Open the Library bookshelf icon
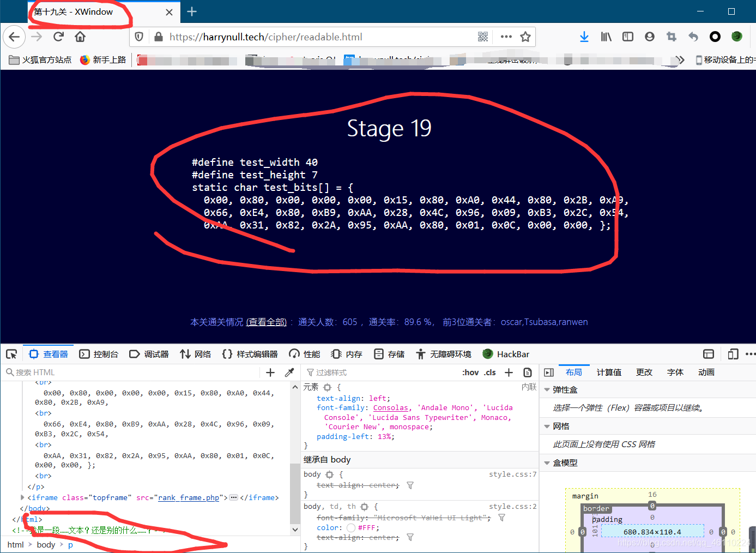 tap(606, 37)
